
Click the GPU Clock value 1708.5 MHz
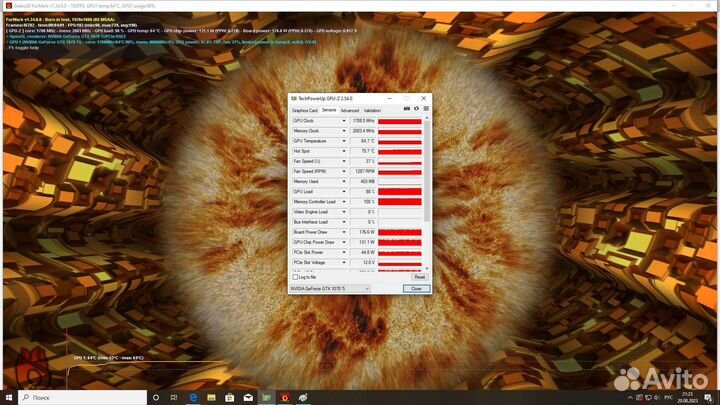363,121
